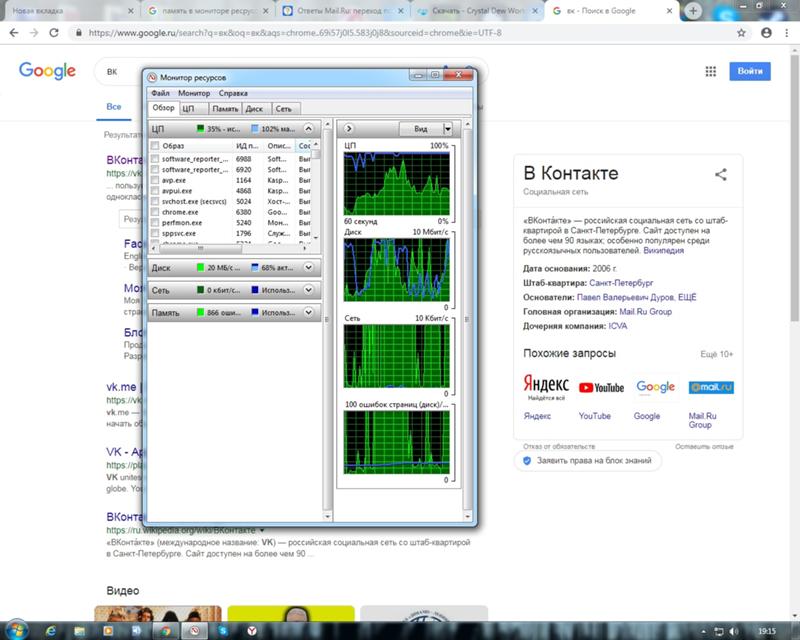
Task: Check software_reporter 6920 checkbox
Action: click(x=155, y=169)
